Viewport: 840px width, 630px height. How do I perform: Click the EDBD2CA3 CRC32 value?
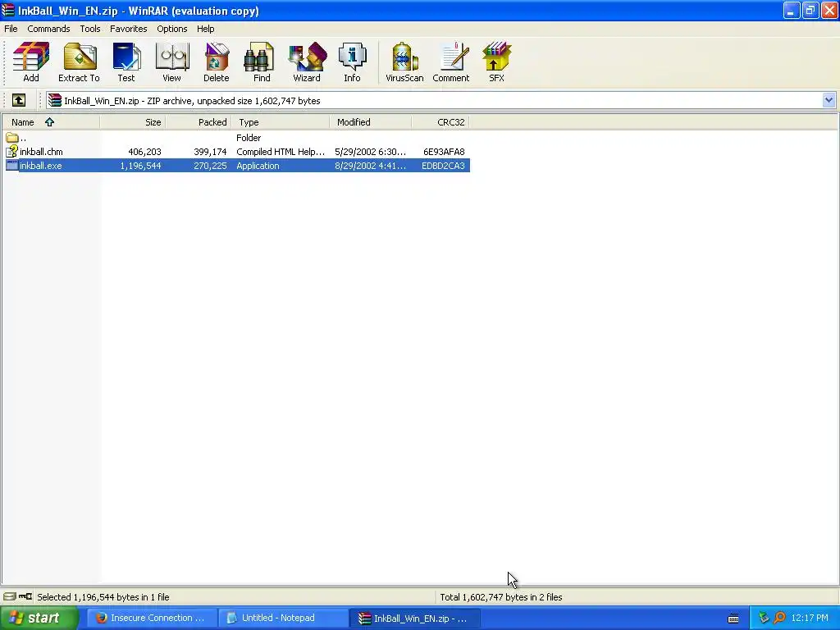443,166
